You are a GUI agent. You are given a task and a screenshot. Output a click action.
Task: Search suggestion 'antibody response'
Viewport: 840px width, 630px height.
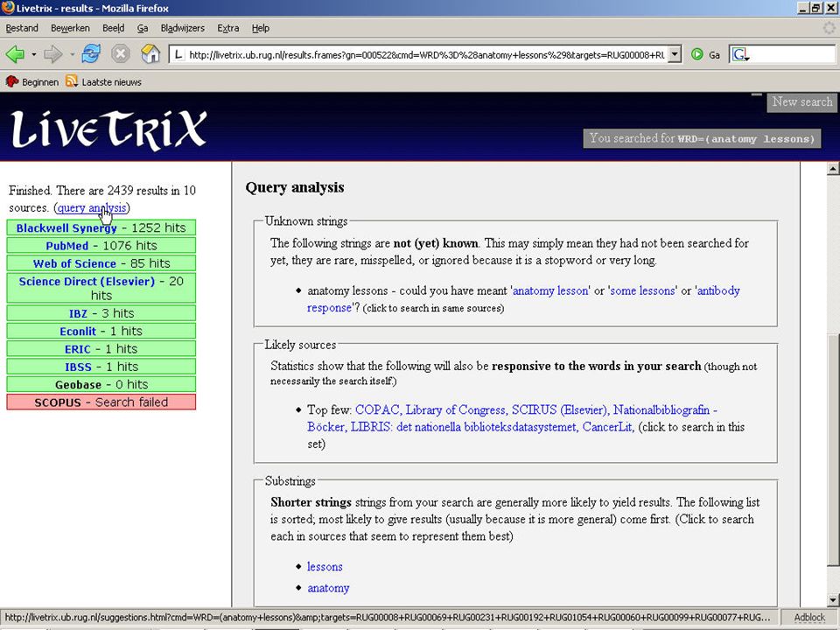coord(718,290)
